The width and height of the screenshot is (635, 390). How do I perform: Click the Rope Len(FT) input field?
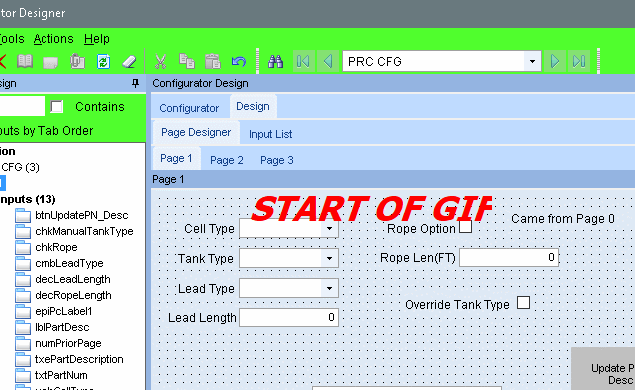pyautogui.click(x=509, y=258)
